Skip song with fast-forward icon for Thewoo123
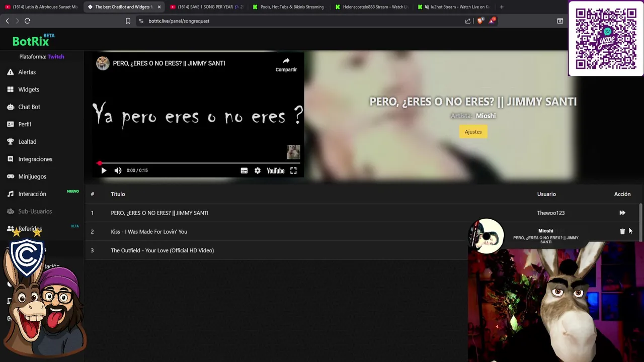644x362 pixels. click(622, 213)
